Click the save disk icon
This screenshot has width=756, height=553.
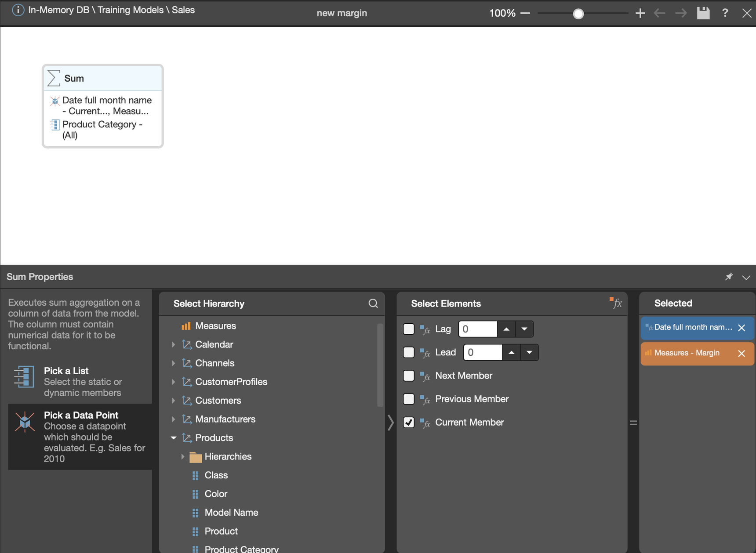pos(703,13)
